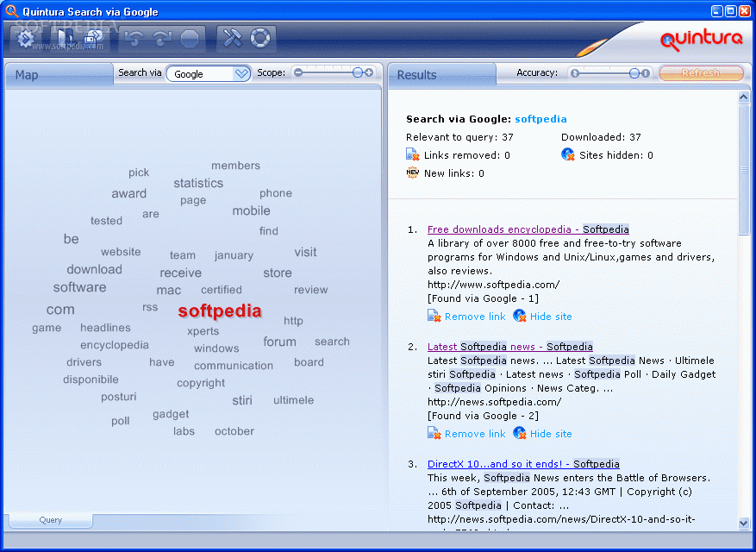756x552 pixels.
Task: Select the word 'xperts' in the map
Action: point(203,331)
